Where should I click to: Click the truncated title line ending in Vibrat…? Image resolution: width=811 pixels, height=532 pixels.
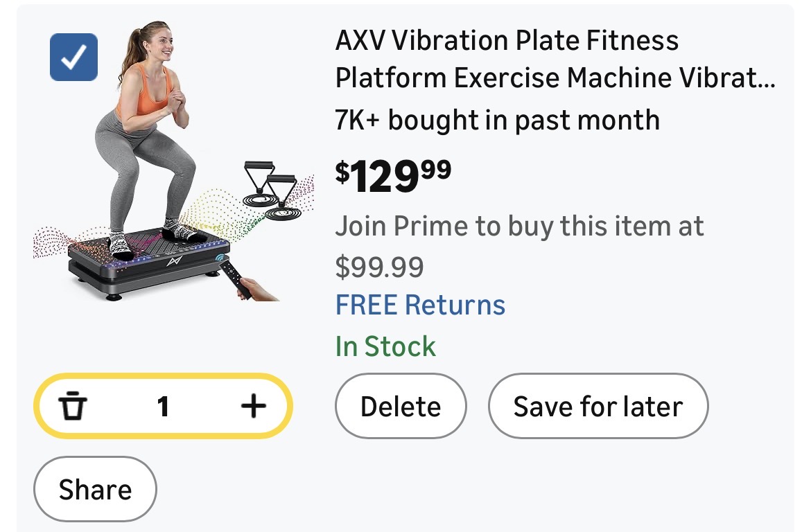coord(555,78)
